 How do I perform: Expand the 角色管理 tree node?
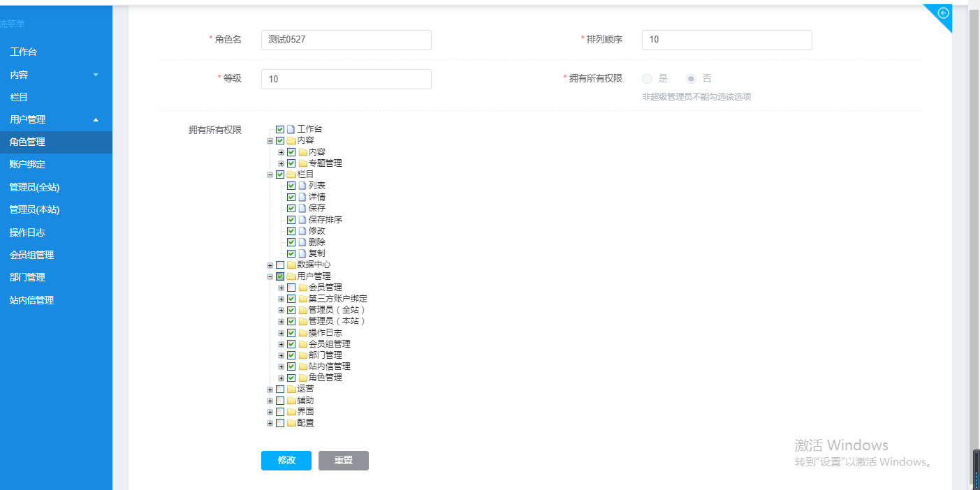pyautogui.click(x=281, y=378)
